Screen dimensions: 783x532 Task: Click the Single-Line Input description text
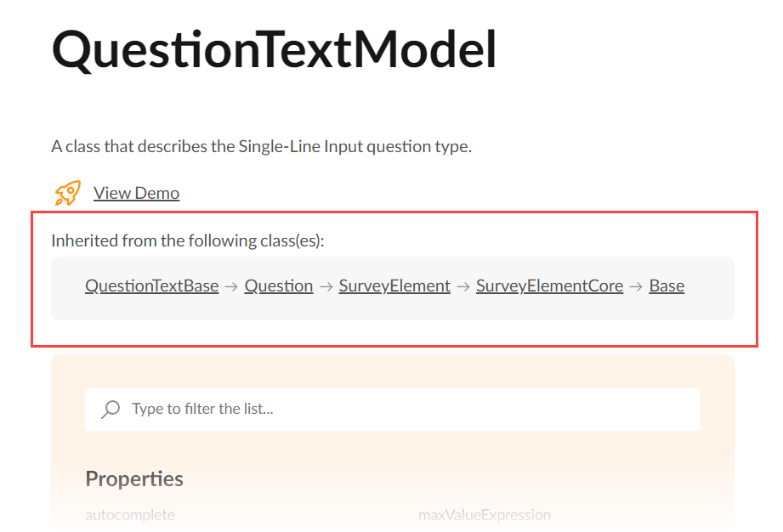click(x=261, y=146)
